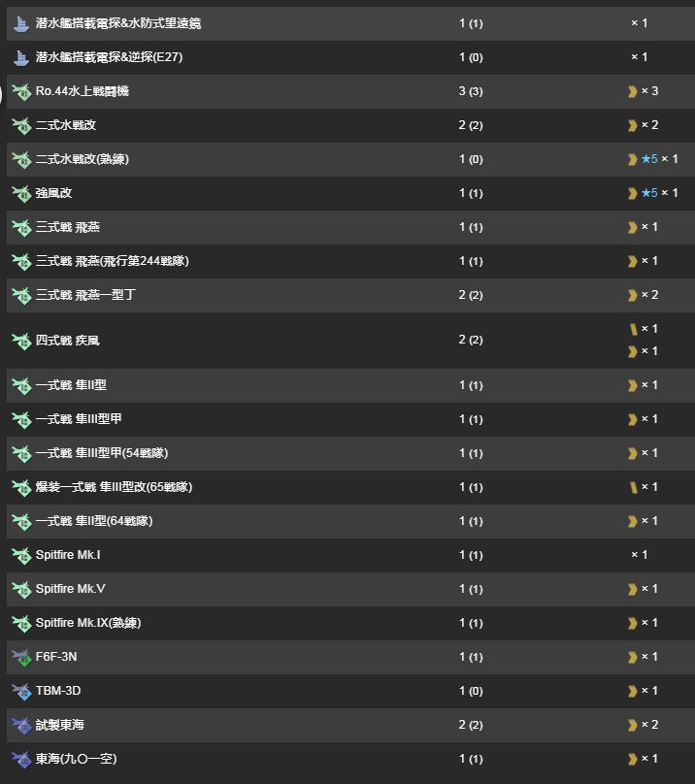Click the 2 (2) count on 三式戦 飛燕一型丁
Image resolution: width=695 pixels, height=784 pixels.
(x=471, y=295)
